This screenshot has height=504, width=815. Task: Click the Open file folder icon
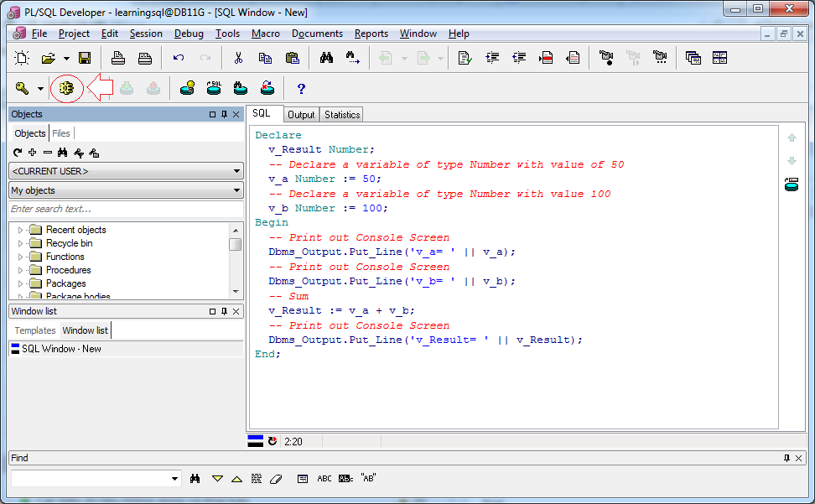click(x=49, y=58)
